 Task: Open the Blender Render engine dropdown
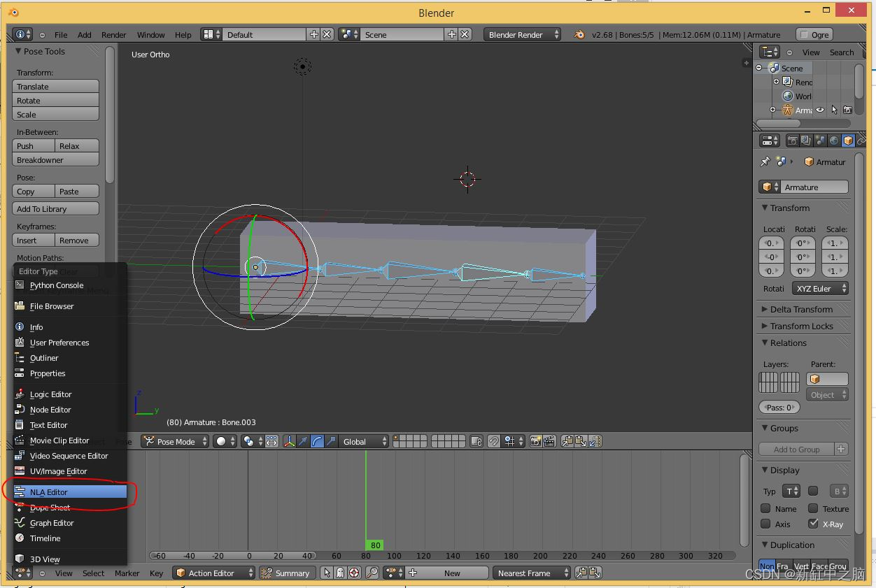click(522, 34)
